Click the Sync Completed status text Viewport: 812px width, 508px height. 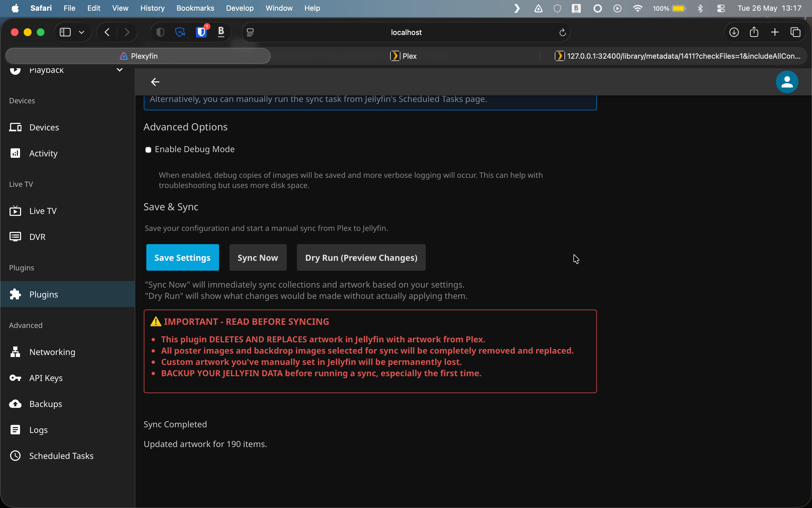point(175,424)
